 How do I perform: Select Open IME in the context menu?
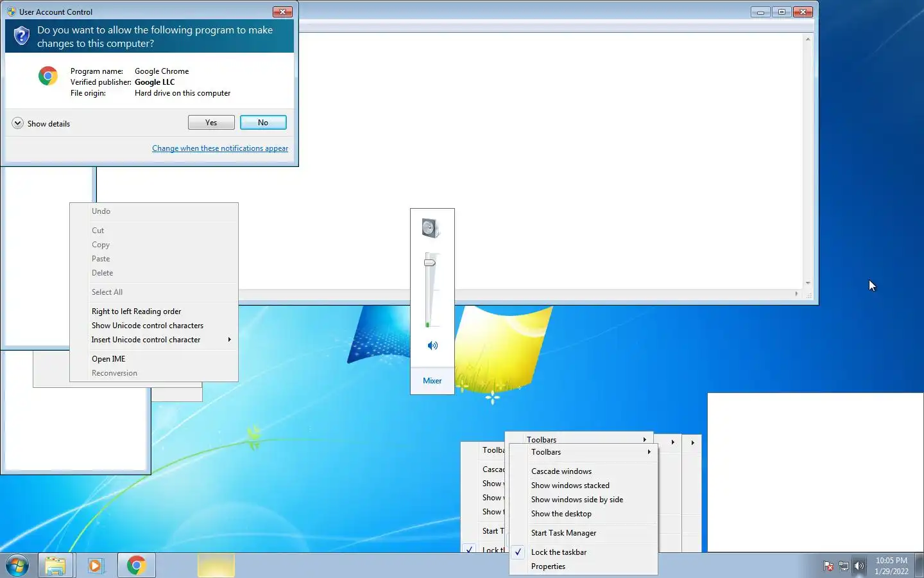click(154, 359)
